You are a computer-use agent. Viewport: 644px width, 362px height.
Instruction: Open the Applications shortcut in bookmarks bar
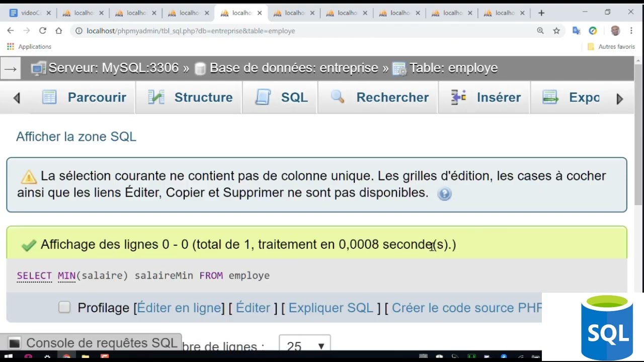pos(29,46)
